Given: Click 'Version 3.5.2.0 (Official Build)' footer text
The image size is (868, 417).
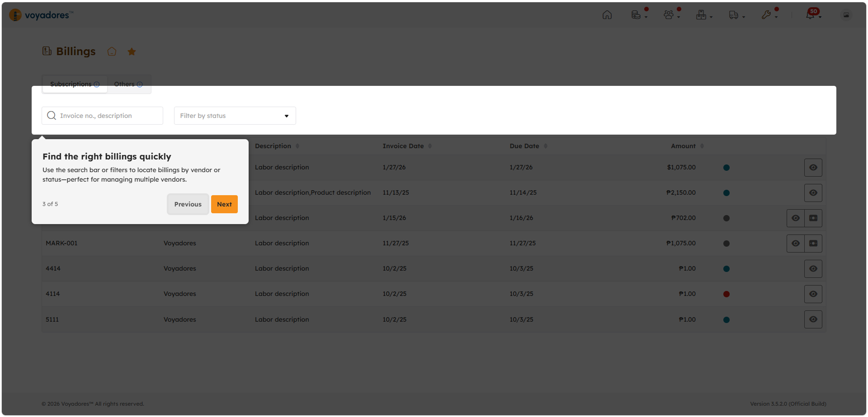Looking at the screenshot, I should point(788,404).
